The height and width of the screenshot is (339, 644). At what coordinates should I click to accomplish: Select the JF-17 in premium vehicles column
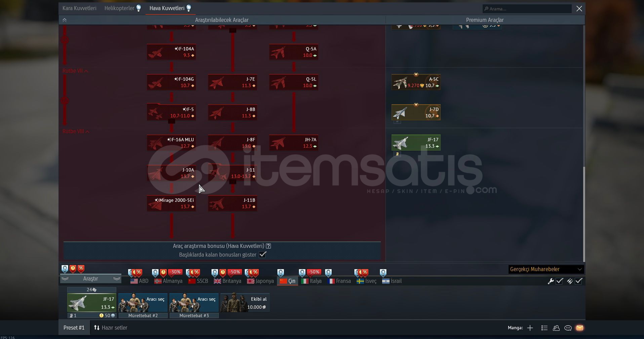[416, 143]
